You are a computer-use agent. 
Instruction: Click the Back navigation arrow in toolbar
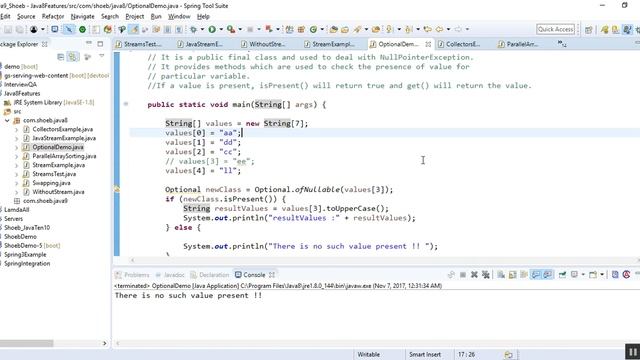click(x=439, y=29)
